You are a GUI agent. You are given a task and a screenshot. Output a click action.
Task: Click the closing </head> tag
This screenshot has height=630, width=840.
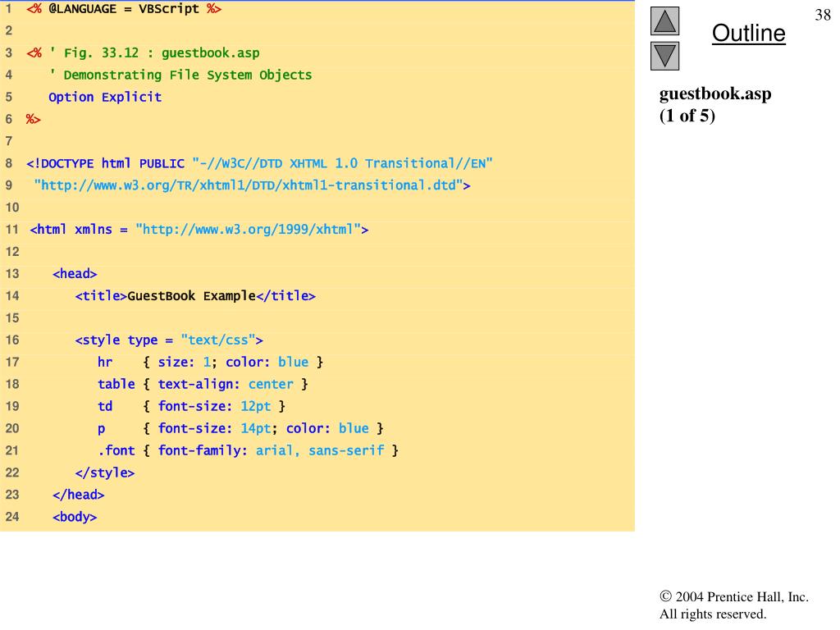point(79,495)
